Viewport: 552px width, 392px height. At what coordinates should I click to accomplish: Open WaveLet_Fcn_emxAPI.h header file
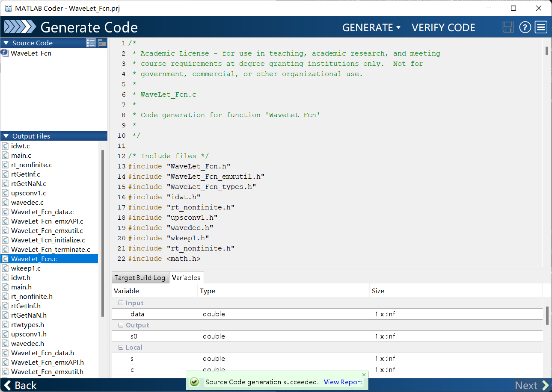tap(47, 363)
